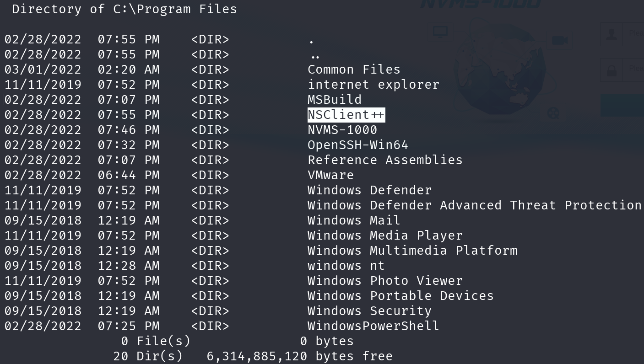The height and width of the screenshot is (364, 644).
Task: Click the faint monitor icon near the globe
Action: pyautogui.click(x=440, y=32)
